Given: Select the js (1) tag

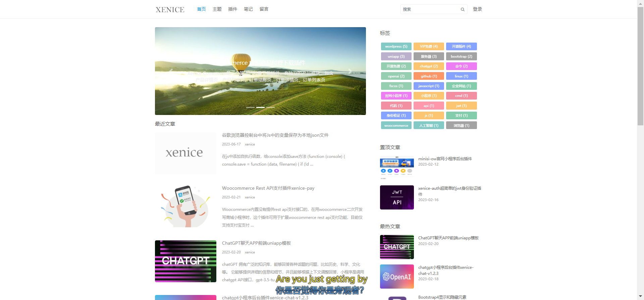Looking at the screenshot, I should click(429, 116).
